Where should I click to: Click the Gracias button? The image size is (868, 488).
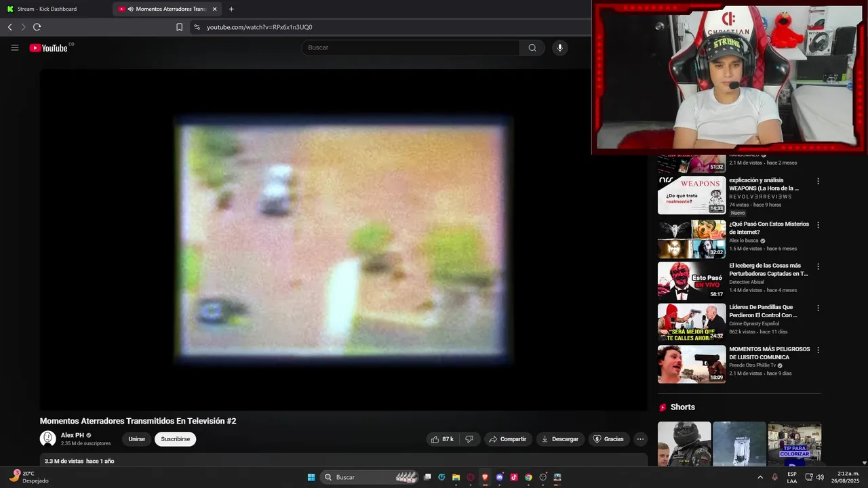pos(608,439)
